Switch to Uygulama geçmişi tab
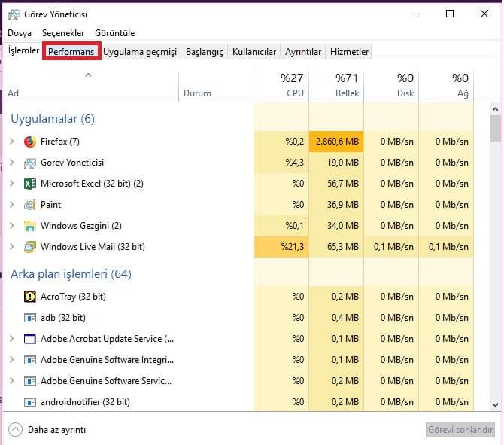The width and height of the screenshot is (504, 445). click(140, 52)
